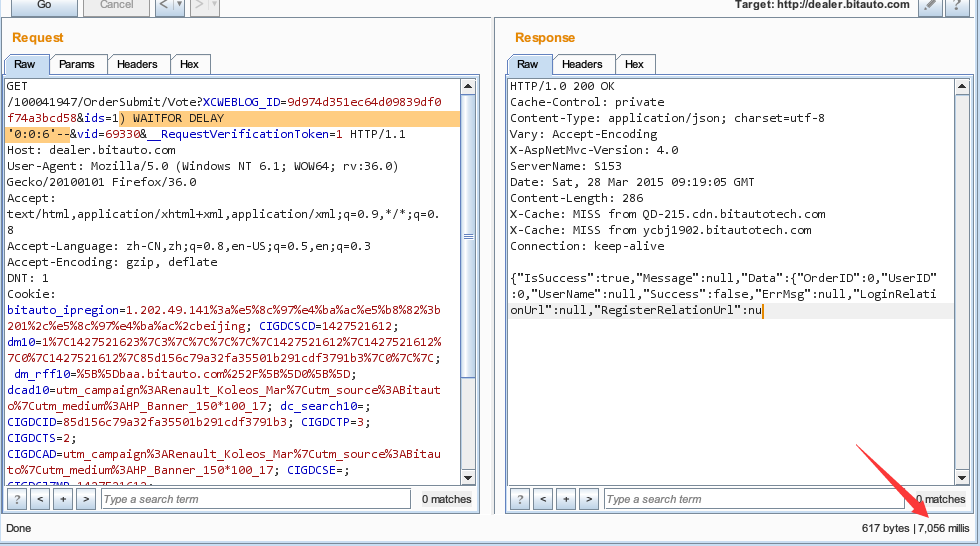This screenshot has width=980, height=546.
Task: Jump to previous response search match
Action: click(x=543, y=499)
